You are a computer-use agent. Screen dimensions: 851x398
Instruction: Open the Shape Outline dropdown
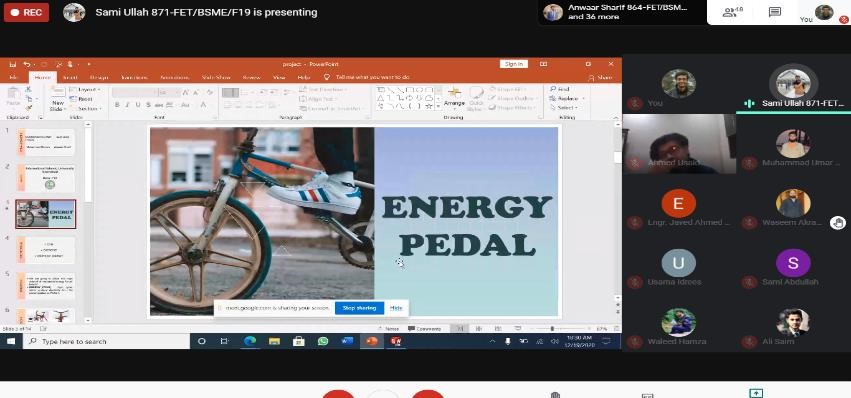pyautogui.click(x=512, y=98)
